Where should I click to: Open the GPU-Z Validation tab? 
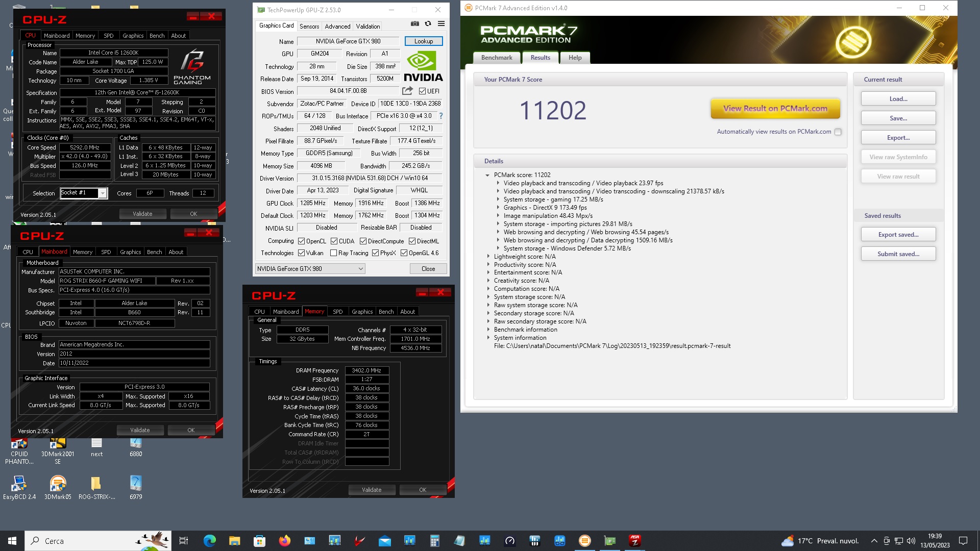pyautogui.click(x=368, y=26)
